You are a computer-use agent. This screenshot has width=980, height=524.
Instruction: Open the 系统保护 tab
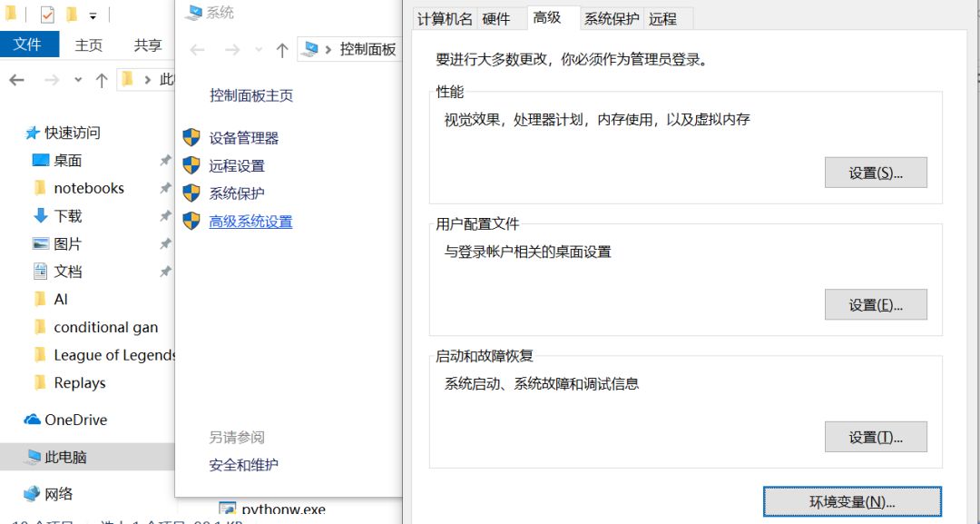pos(612,19)
